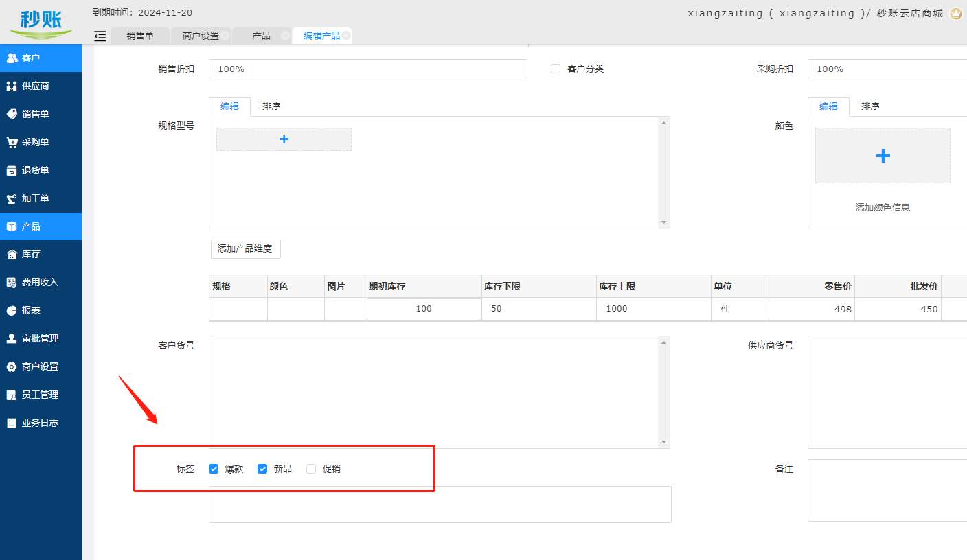Select the 编辑产品 tab
Viewport: 967px width, 560px height.
321,36
